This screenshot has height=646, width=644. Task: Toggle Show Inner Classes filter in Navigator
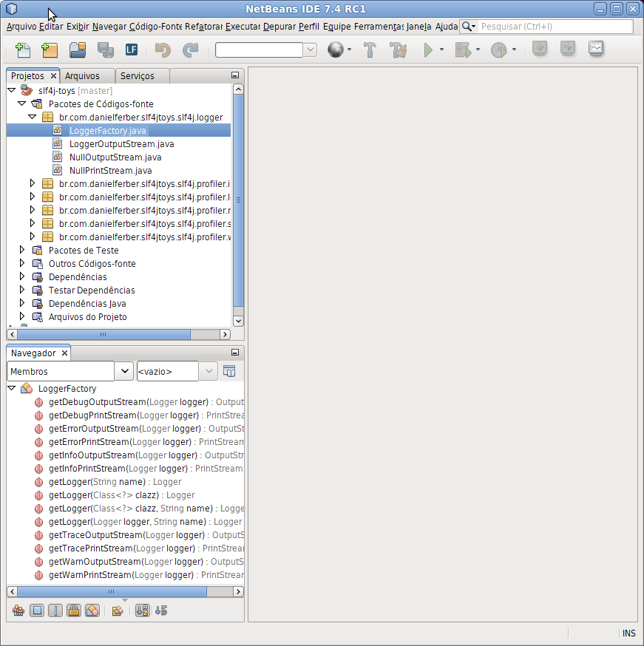click(92, 611)
